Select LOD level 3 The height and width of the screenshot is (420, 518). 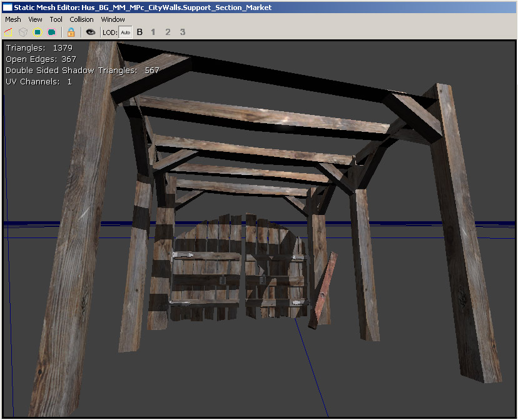click(182, 32)
